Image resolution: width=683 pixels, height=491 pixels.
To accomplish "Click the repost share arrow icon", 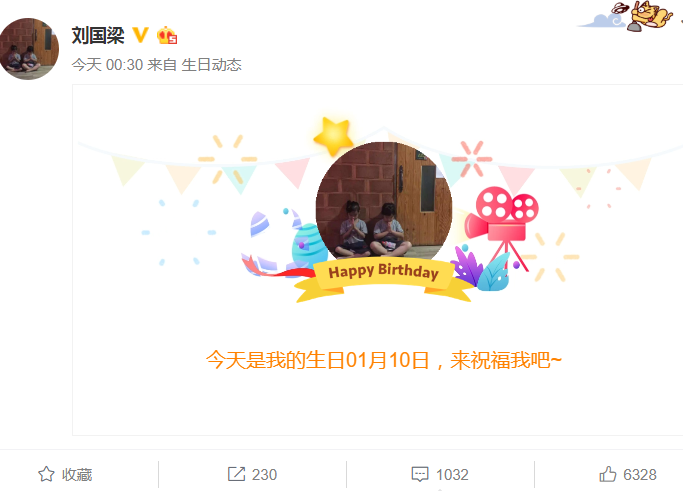I will click(x=237, y=474).
